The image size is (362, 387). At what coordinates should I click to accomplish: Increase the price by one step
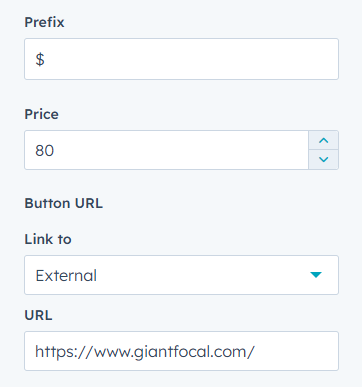323,140
